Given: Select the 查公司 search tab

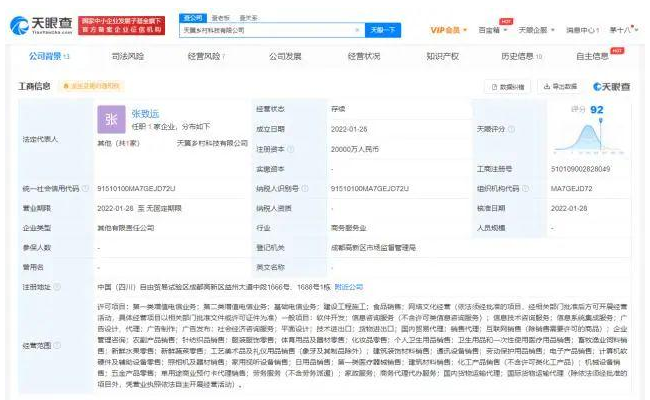Looking at the screenshot, I should [193, 18].
